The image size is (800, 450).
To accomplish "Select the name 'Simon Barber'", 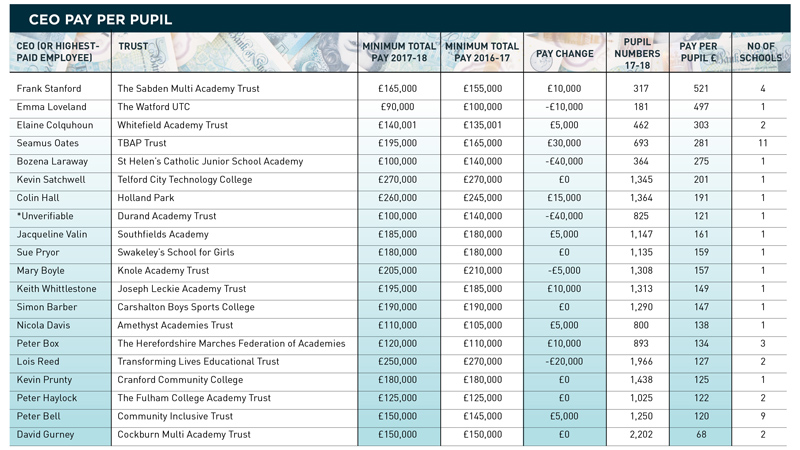I will pos(46,307).
